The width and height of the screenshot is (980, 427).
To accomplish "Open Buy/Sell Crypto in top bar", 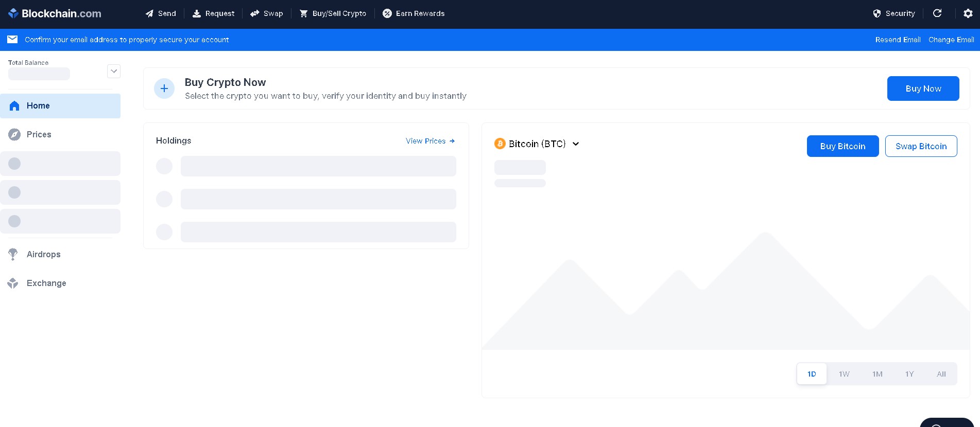I will [333, 13].
